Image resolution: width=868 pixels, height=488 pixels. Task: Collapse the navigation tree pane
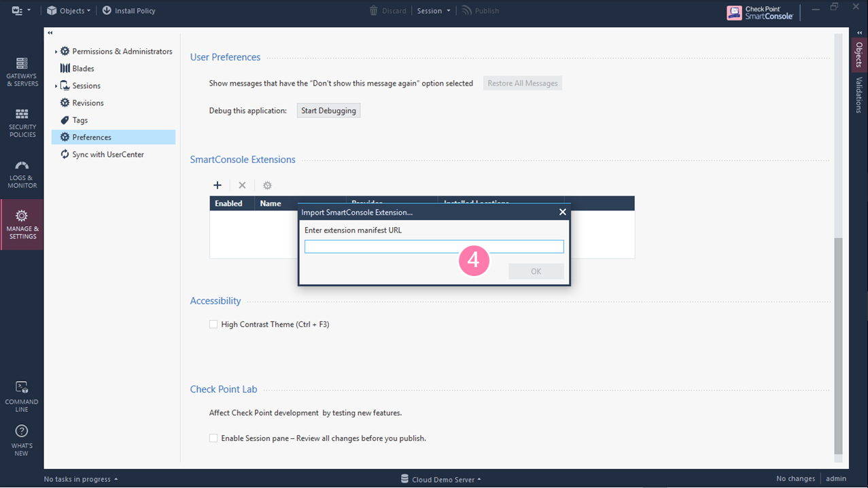pyautogui.click(x=50, y=33)
